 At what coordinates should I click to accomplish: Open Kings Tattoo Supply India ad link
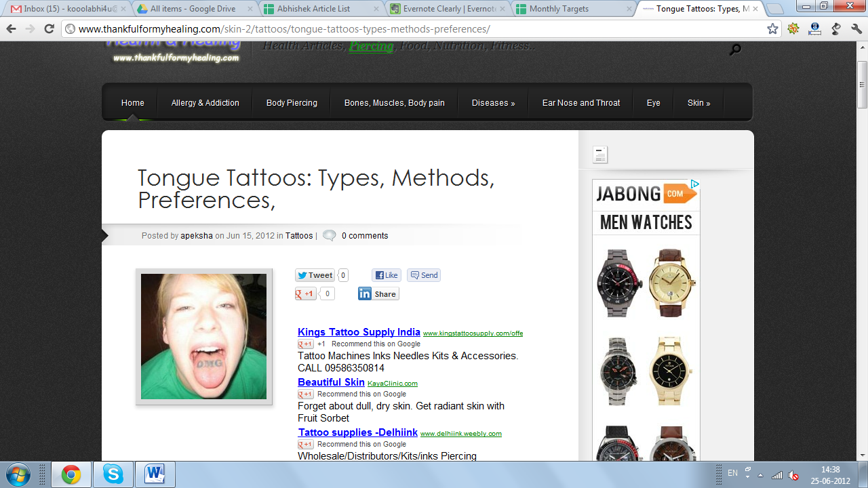point(359,332)
